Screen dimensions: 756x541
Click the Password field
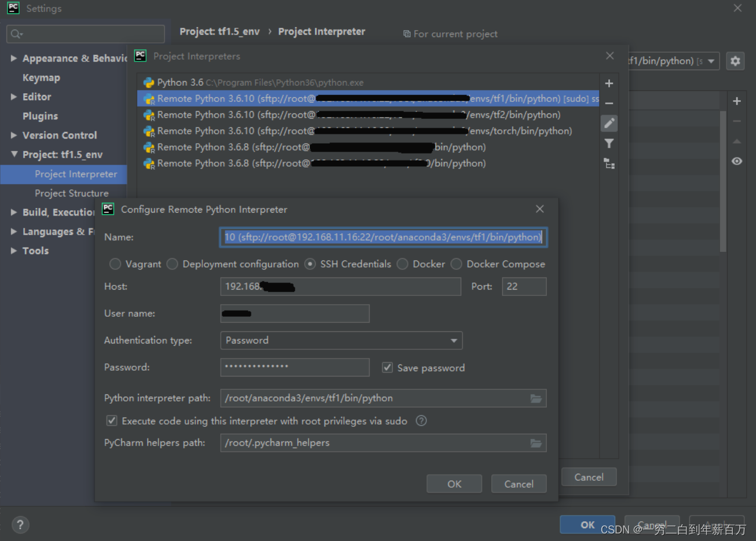(295, 367)
